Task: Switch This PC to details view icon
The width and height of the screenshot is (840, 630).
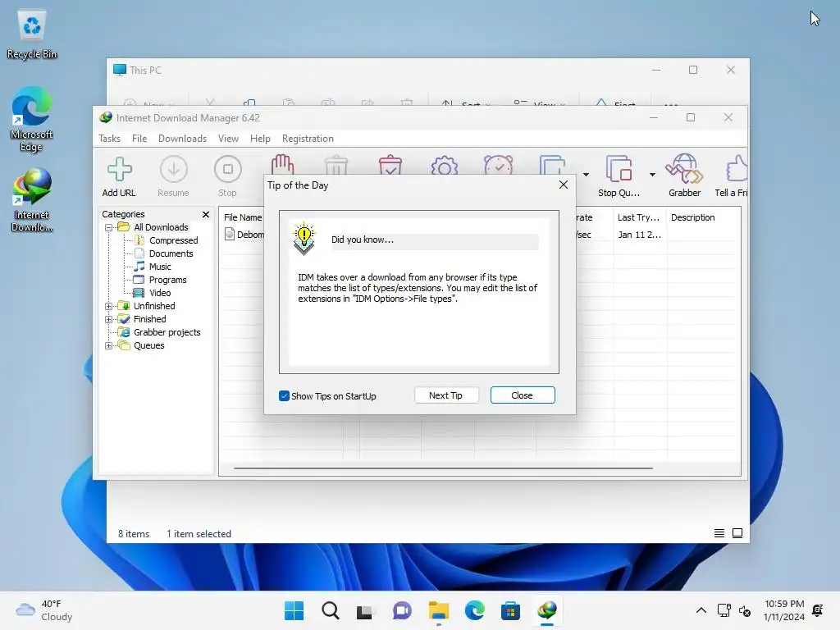Action: coord(719,533)
